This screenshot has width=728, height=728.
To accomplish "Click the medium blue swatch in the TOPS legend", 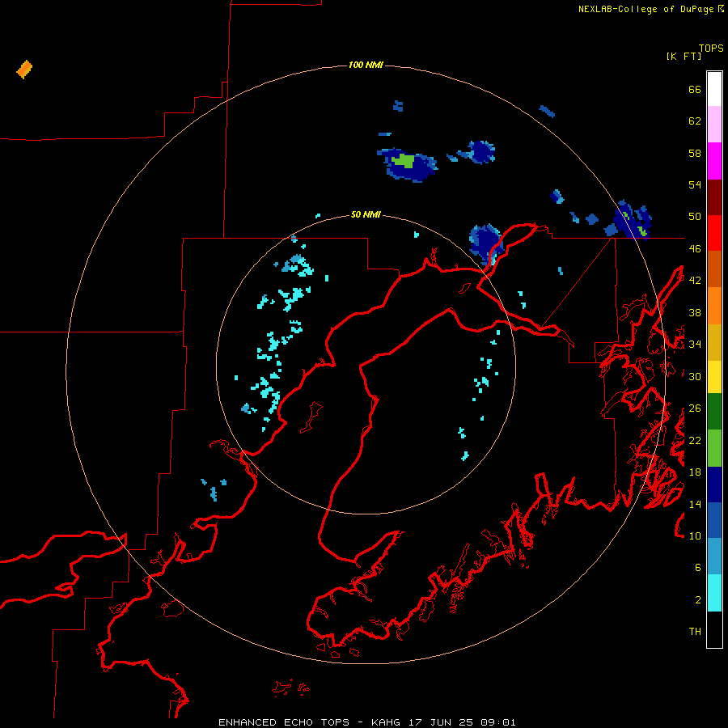I will [x=714, y=520].
